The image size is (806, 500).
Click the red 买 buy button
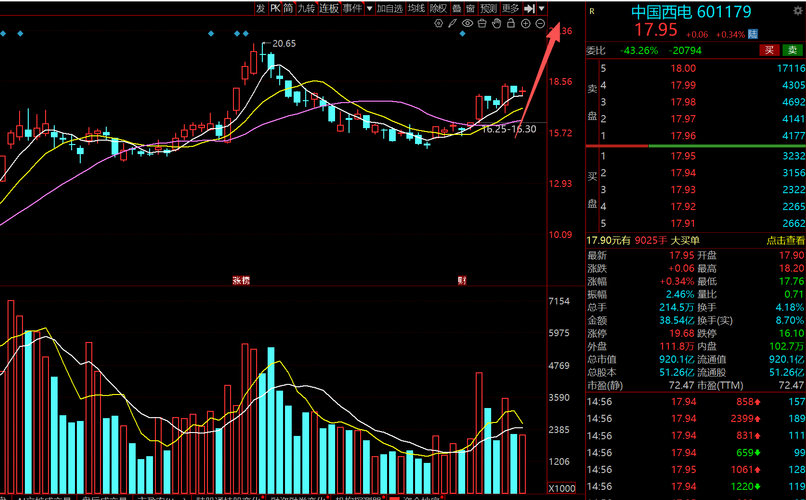769,50
